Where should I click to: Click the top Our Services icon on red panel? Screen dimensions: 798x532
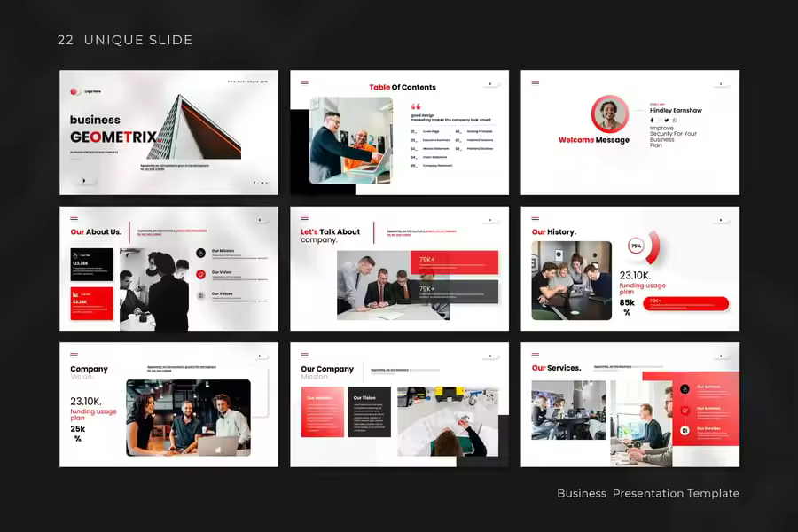[685, 388]
